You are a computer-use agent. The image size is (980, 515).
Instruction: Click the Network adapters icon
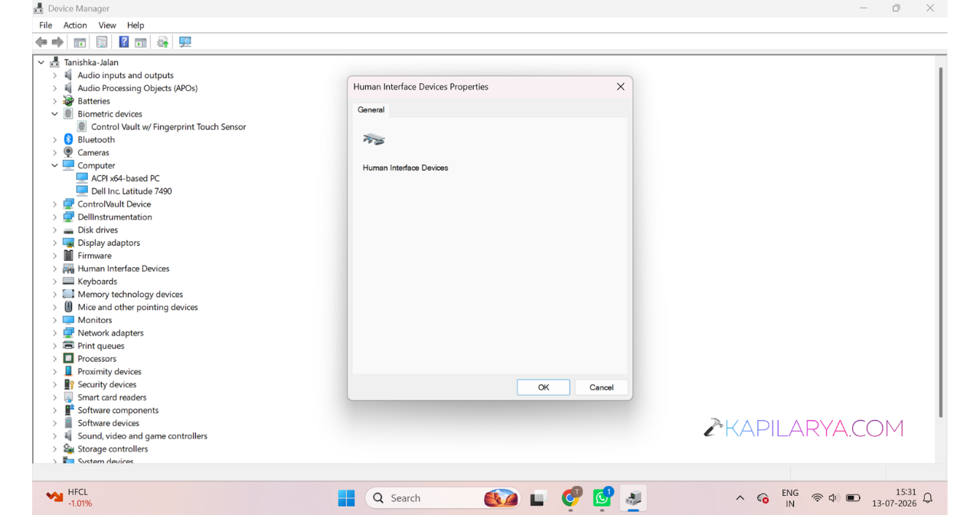click(68, 333)
